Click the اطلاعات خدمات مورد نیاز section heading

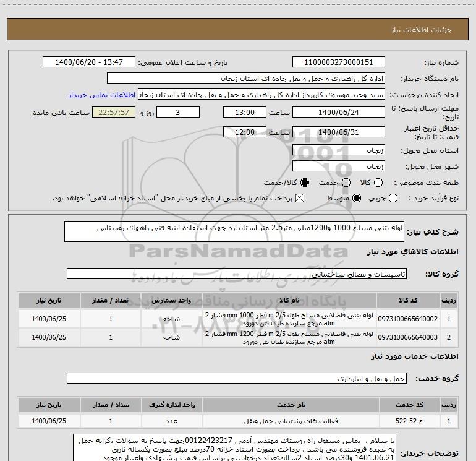pos(414,356)
